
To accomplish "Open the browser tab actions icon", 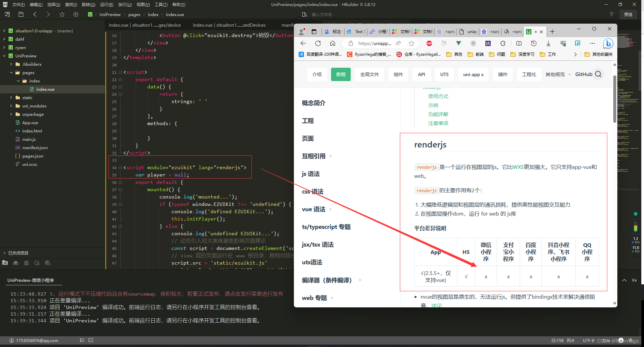I will (314, 32).
